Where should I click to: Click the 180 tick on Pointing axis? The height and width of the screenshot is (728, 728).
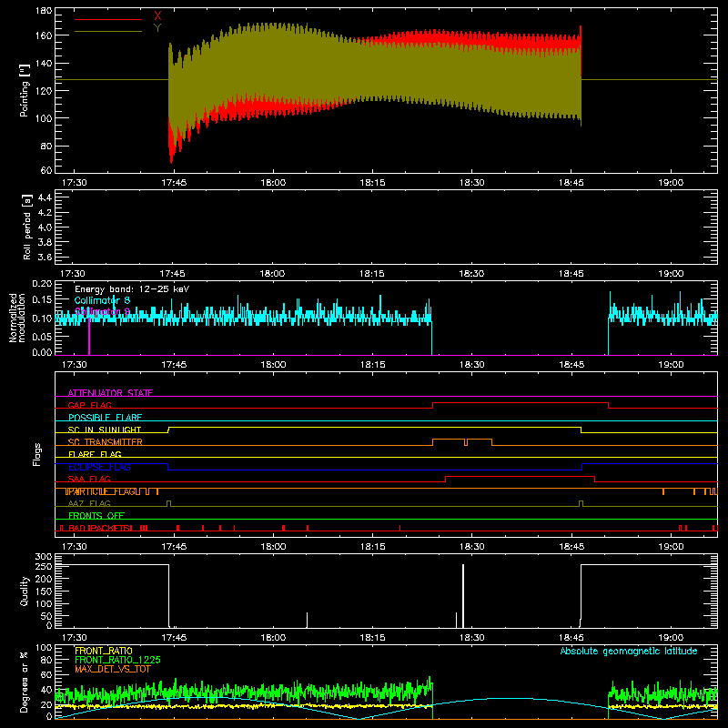44,11
